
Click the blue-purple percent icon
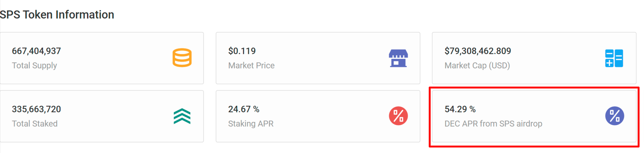(x=615, y=116)
